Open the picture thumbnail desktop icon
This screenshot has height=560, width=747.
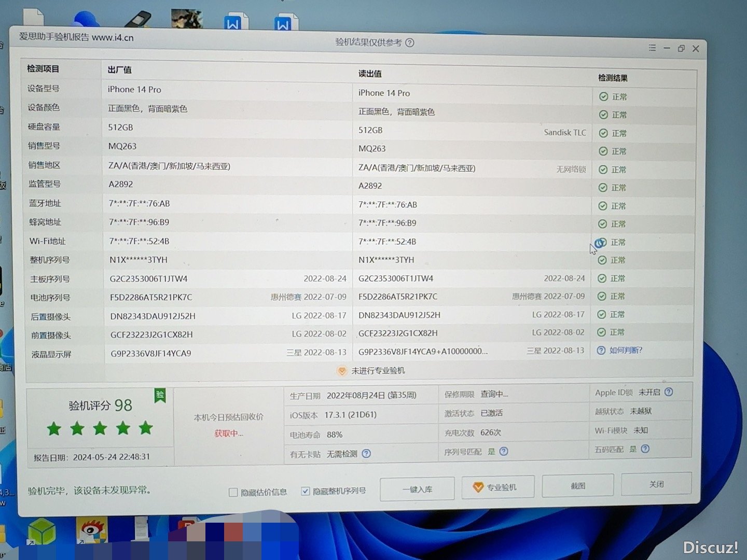(x=187, y=19)
